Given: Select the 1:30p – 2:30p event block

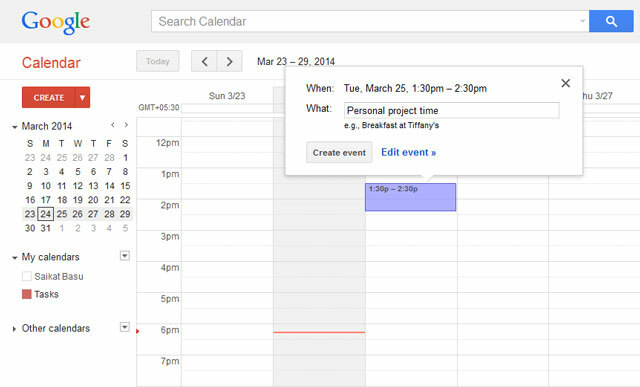Looking at the screenshot, I should tap(410, 197).
